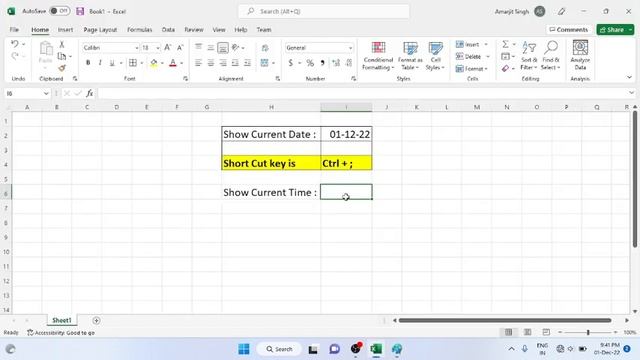
Task: Click the Clear eraser icon
Action: click(x=505, y=69)
